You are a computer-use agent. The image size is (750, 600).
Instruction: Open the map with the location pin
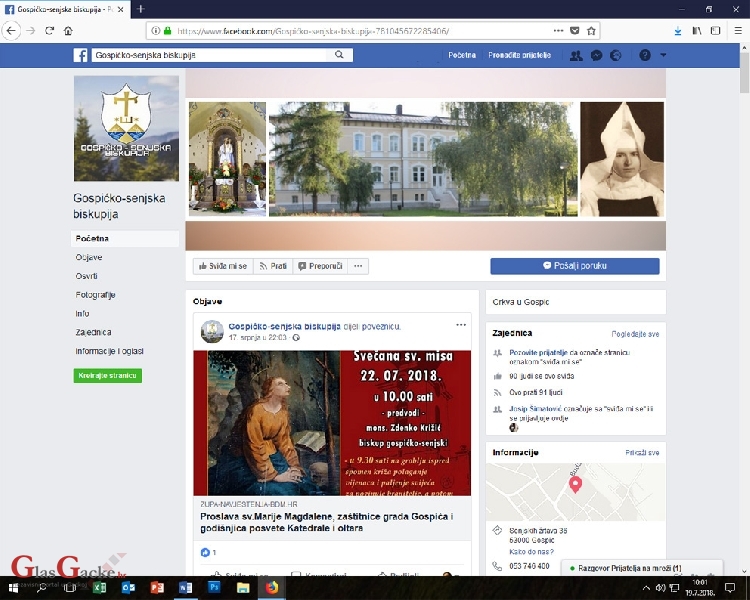pos(575,491)
